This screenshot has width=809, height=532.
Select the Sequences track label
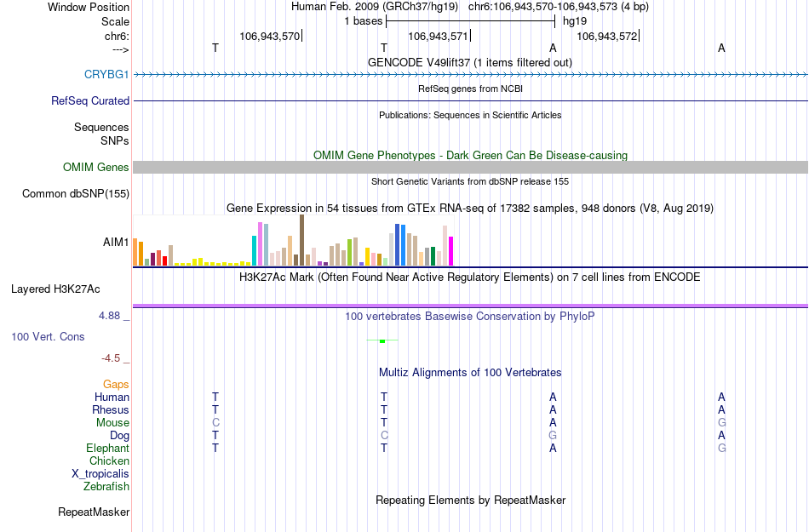[101, 128]
